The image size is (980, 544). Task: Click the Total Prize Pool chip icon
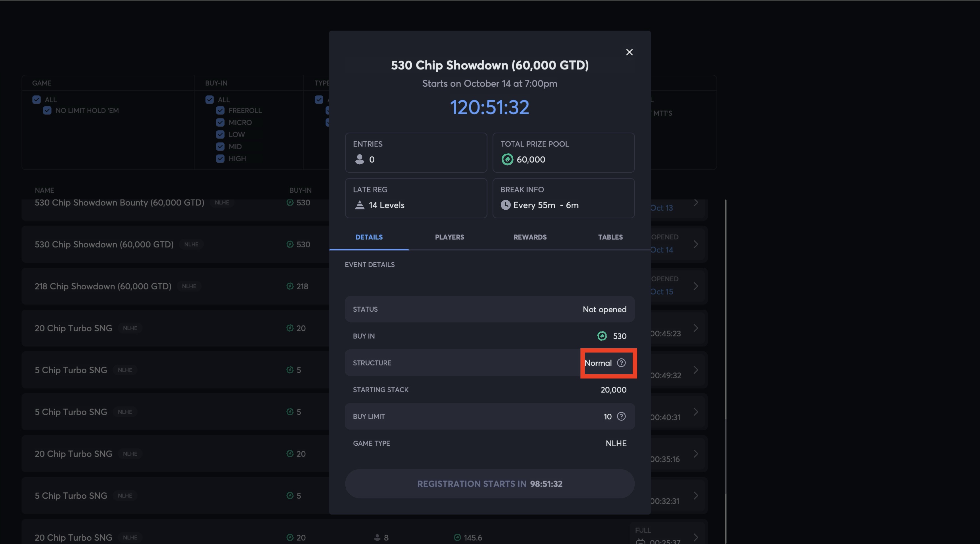(507, 159)
